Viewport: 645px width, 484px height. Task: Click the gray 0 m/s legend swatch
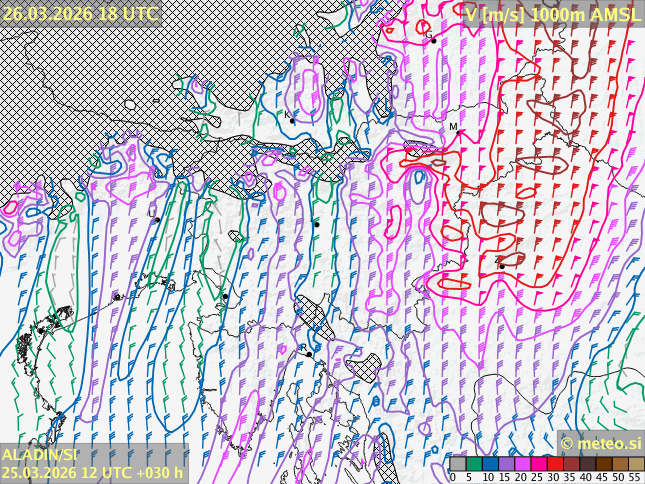click(x=457, y=463)
